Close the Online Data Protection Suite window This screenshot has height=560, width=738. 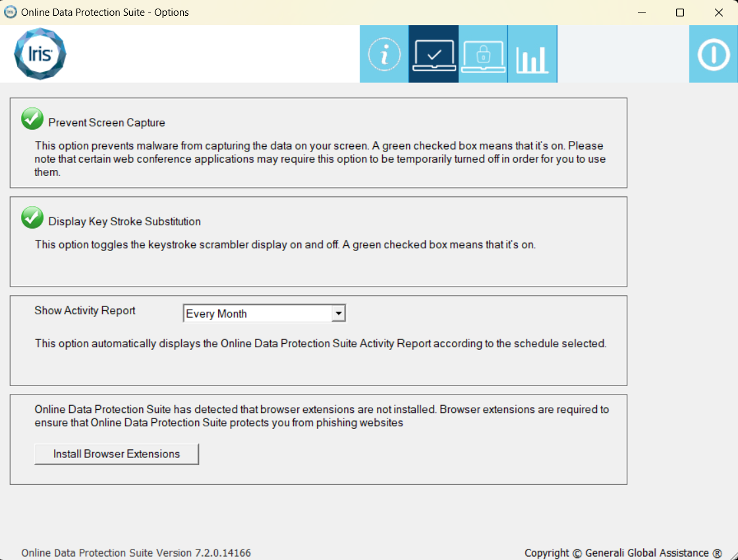[x=719, y=13]
